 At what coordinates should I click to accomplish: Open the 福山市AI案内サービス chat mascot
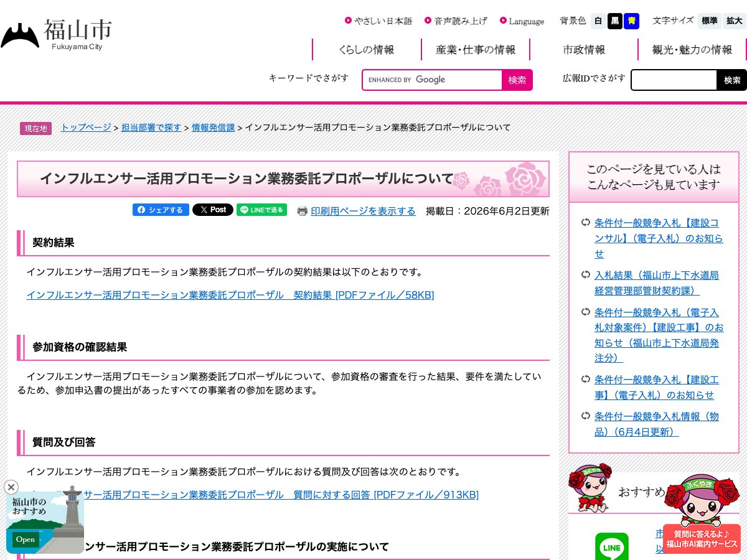(702, 514)
